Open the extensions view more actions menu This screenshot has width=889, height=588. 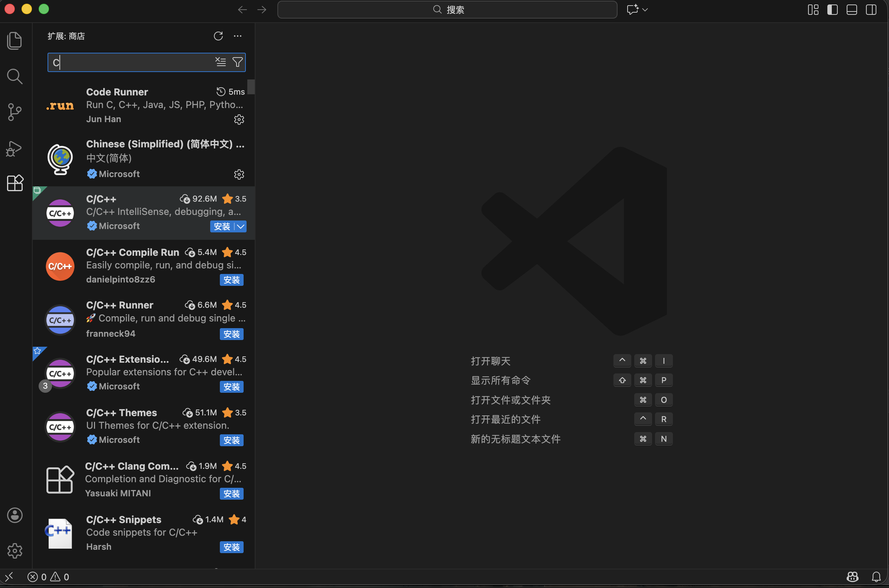click(x=237, y=36)
